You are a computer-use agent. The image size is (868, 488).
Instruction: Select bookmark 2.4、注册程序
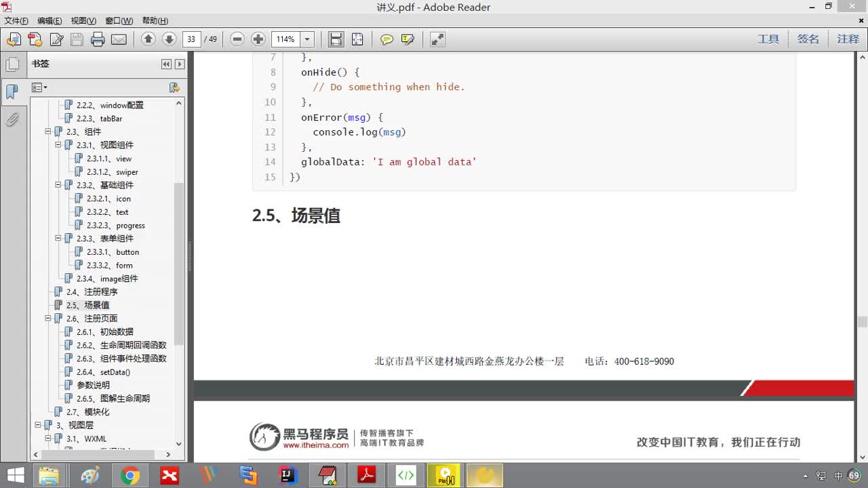pos(92,292)
